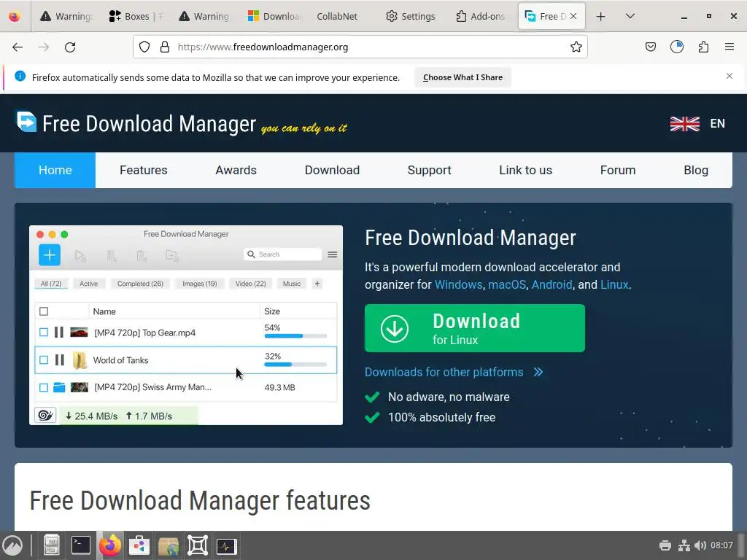Viewport: 747px width, 560px height.
Task: Click the address bar URL field
Action: coord(360,47)
